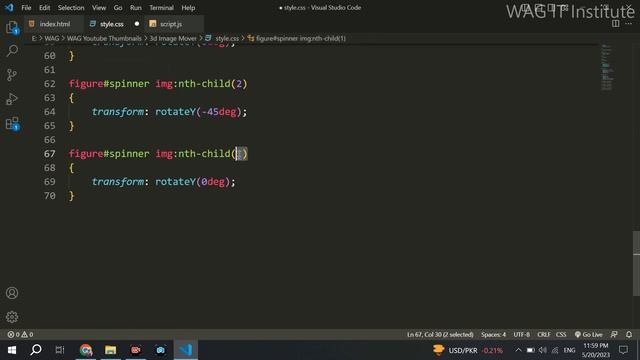Start Go Live server

click(589, 334)
